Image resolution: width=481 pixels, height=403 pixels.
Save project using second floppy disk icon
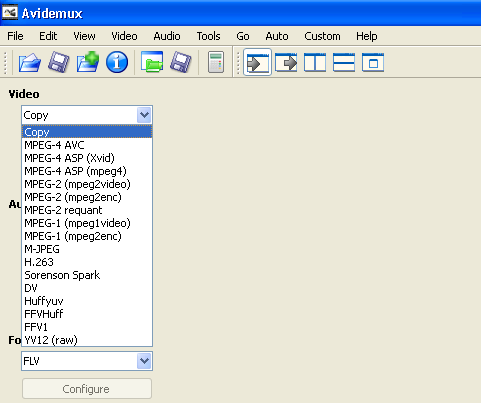pyautogui.click(x=181, y=62)
